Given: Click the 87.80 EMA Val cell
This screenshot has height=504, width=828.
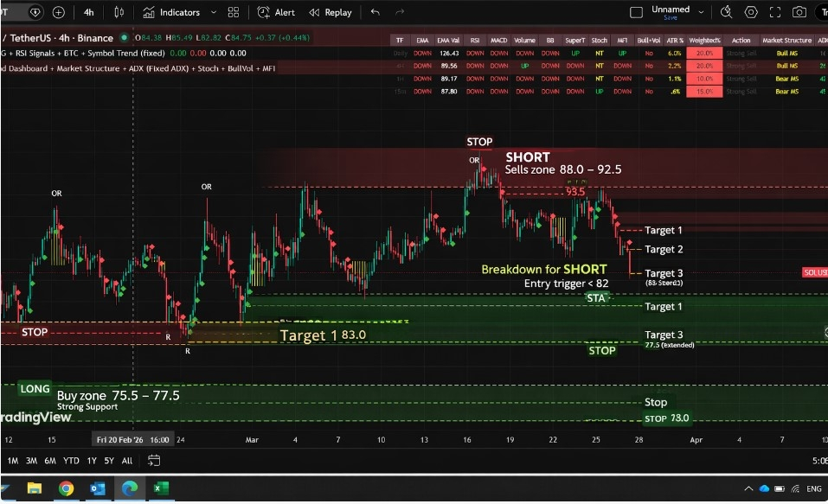Looking at the screenshot, I should pyautogui.click(x=449, y=92).
